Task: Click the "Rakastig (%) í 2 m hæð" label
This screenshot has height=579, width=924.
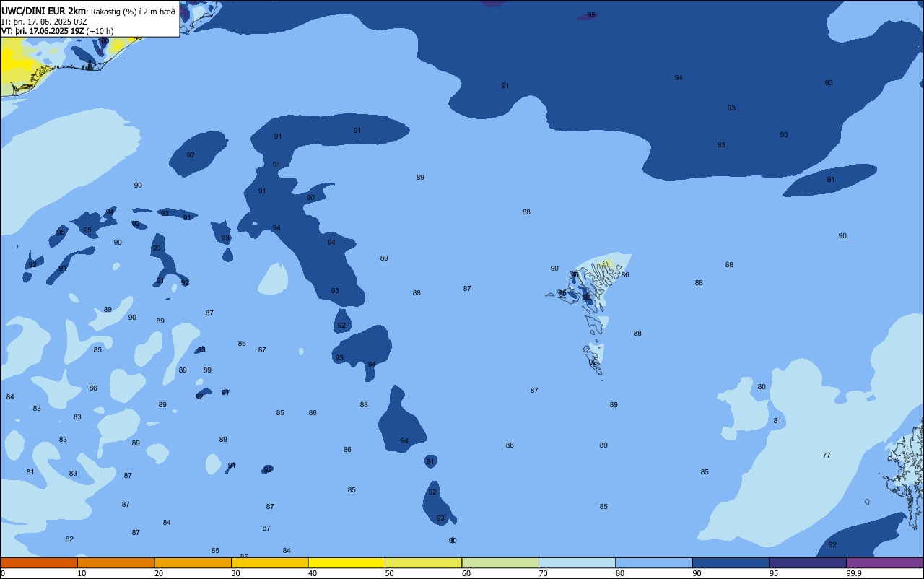Action: [x=133, y=11]
